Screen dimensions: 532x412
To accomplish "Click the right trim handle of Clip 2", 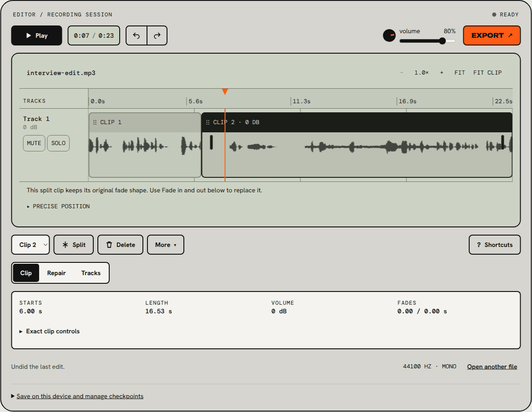I will click(x=502, y=142).
